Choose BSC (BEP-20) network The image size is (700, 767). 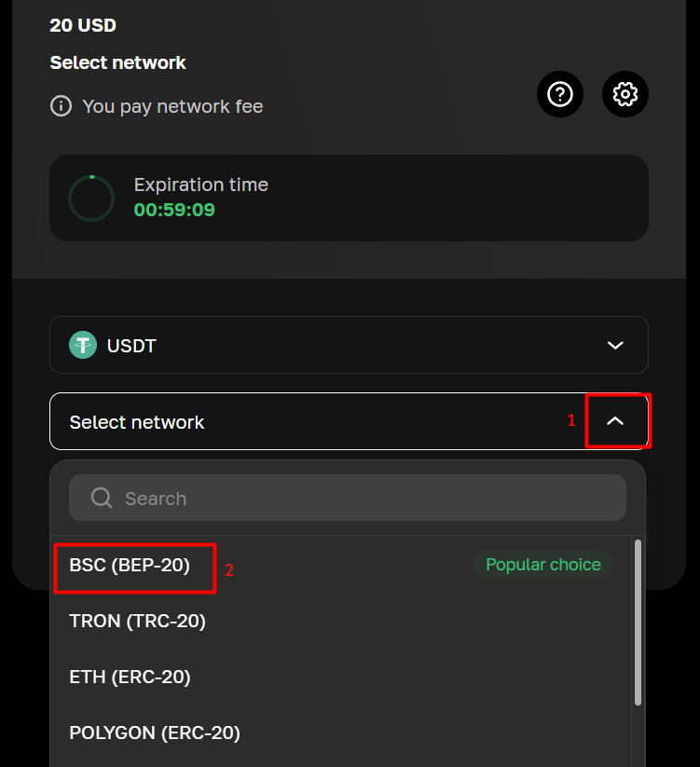tap(130, 565)
